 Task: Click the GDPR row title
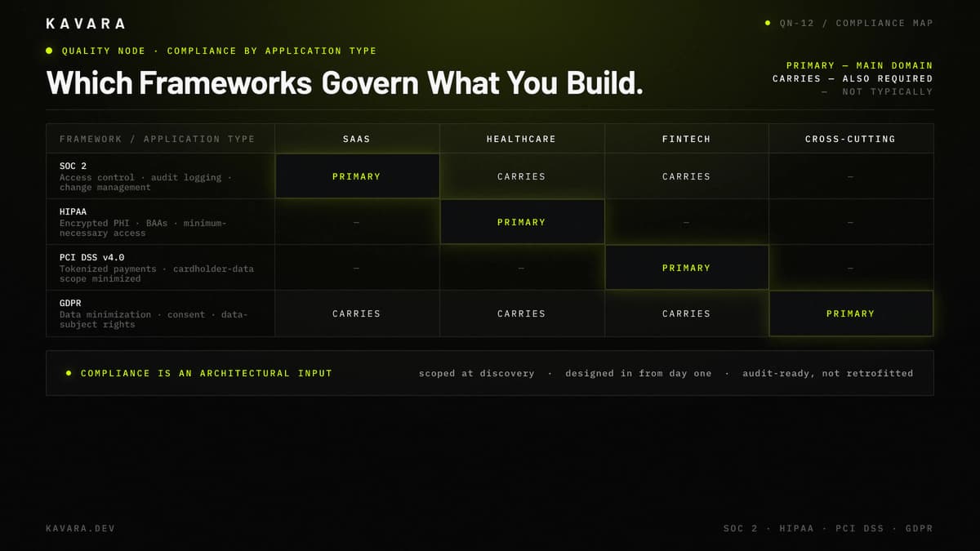[x=70, y=303]
